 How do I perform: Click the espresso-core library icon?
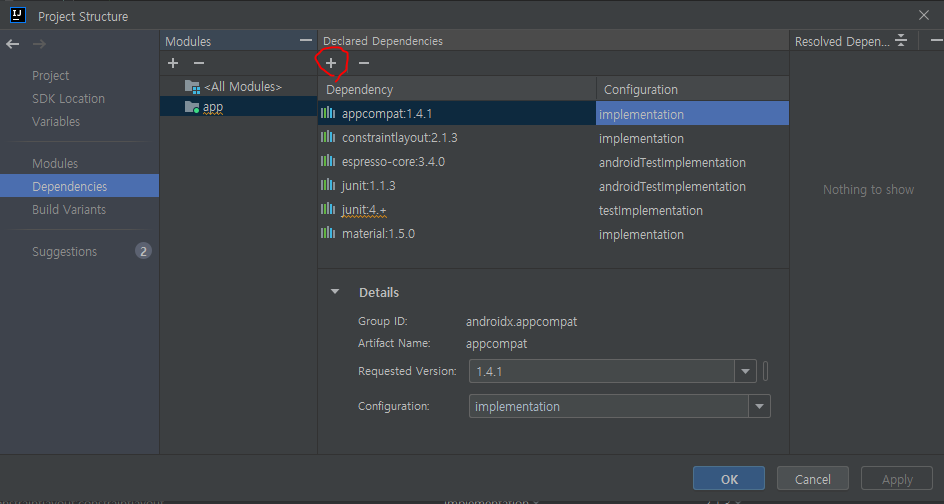(x=328, y=161)
